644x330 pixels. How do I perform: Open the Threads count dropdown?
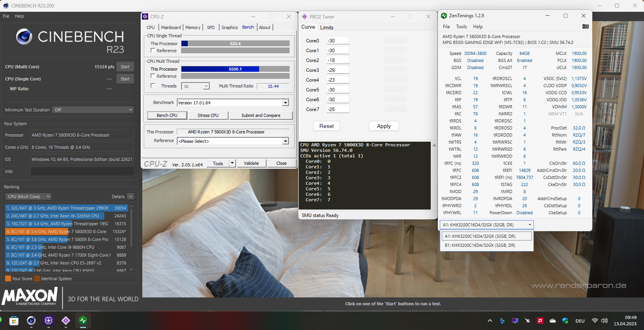click(206, 86)
